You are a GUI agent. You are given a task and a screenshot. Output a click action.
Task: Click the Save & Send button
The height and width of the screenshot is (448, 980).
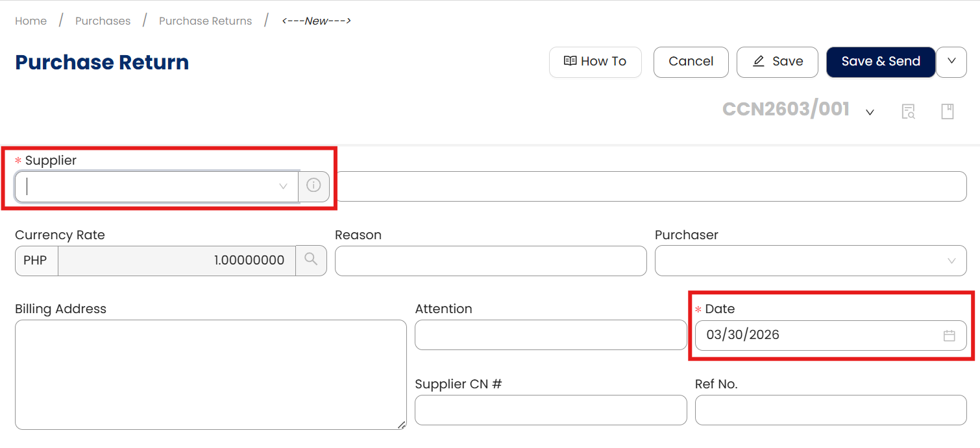[x=881, y=62]
